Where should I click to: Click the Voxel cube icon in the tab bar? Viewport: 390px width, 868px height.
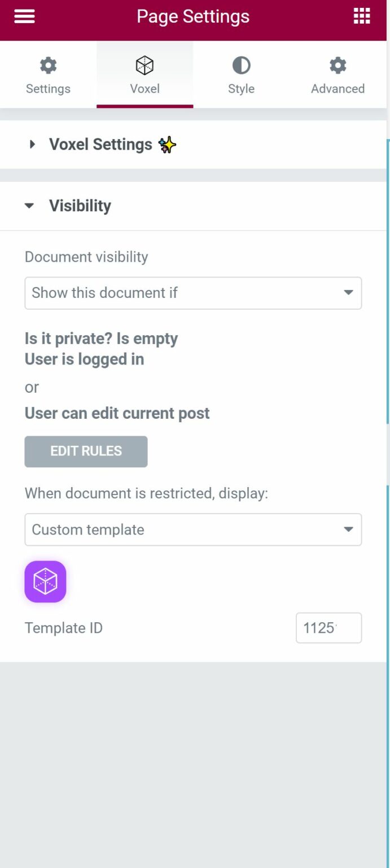(x=144, y=66)
